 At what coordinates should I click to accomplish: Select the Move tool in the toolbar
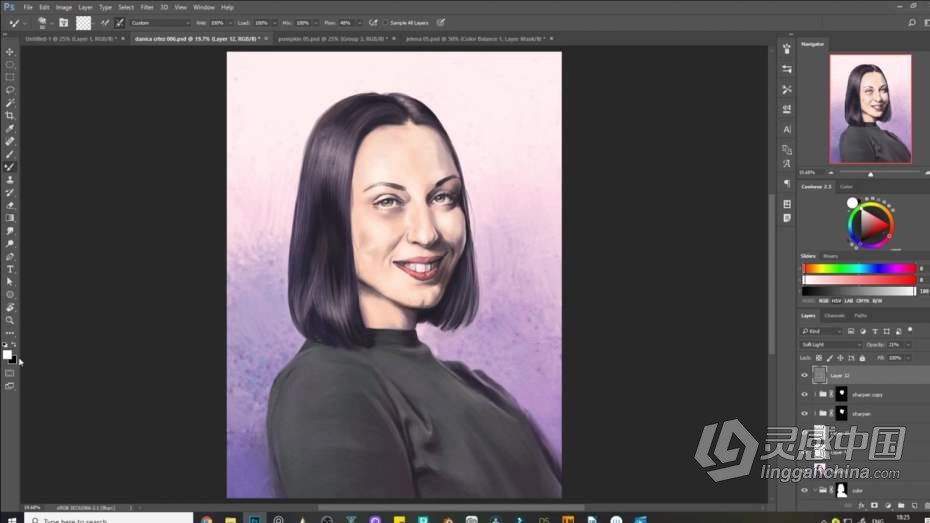coord(10,52)
